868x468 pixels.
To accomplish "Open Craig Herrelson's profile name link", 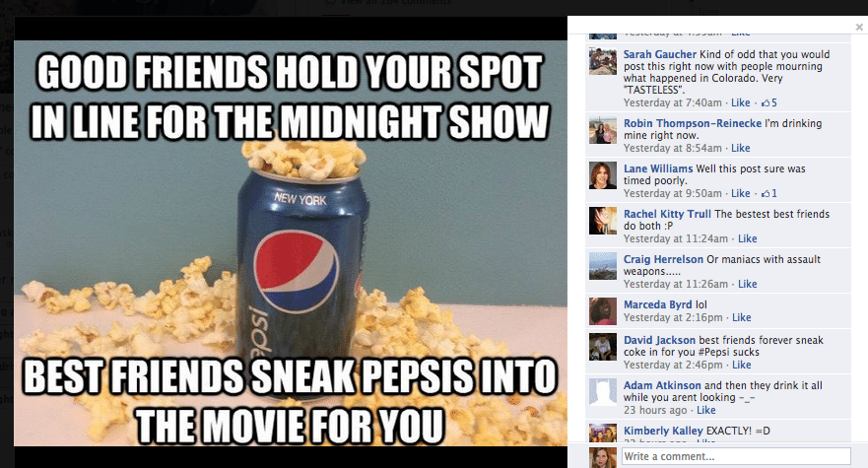I will (663, 259).
